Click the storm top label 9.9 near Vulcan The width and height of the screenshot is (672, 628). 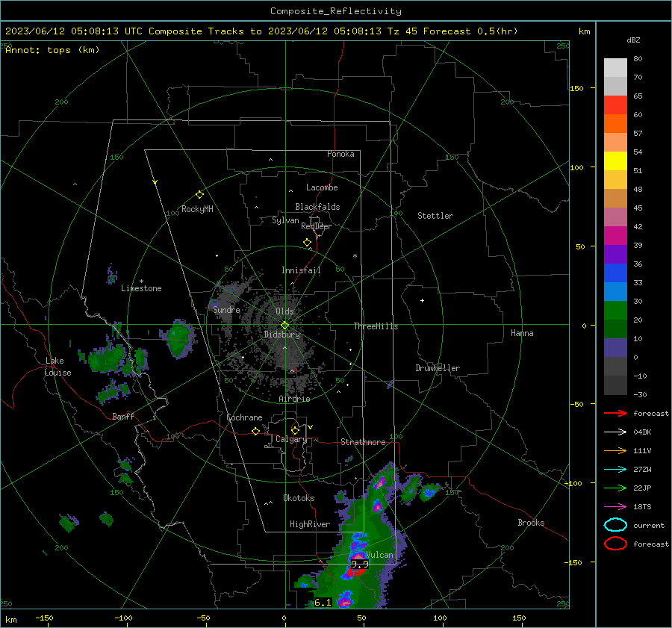pos(360,564)
